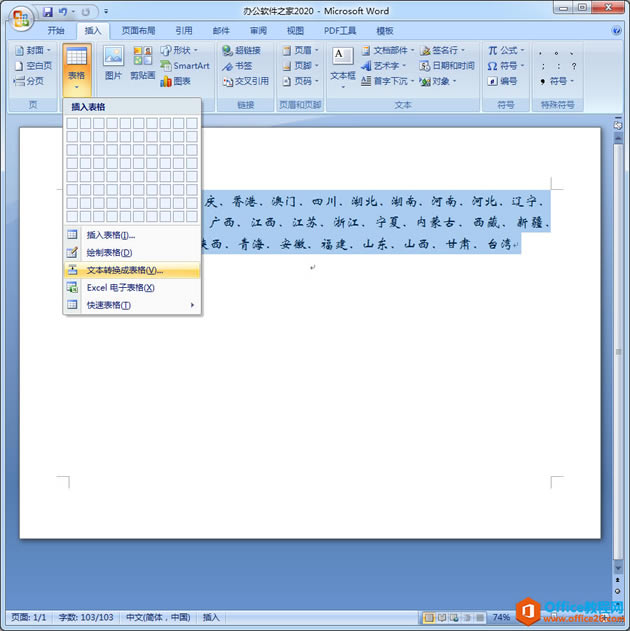This screenshot has height=631, width=630.
Task: Open the Header (页眉) dropdown
Action: 301,50
